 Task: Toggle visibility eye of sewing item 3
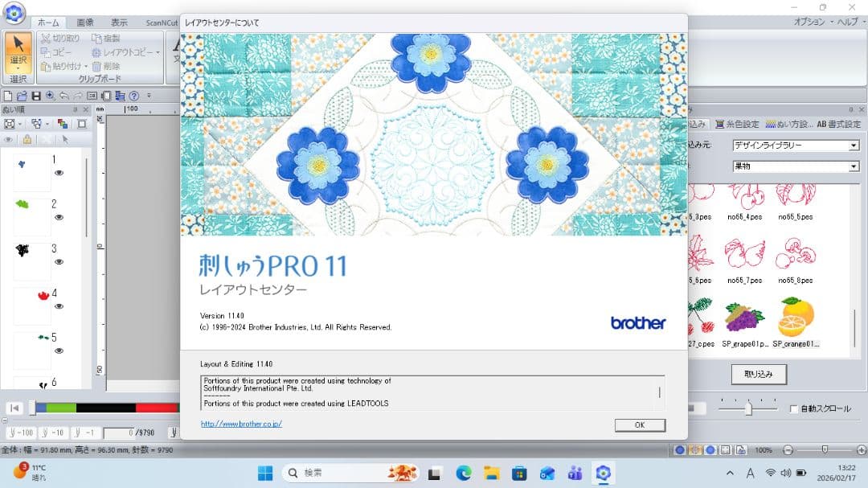pyautogui.click(x=59, y=262)
